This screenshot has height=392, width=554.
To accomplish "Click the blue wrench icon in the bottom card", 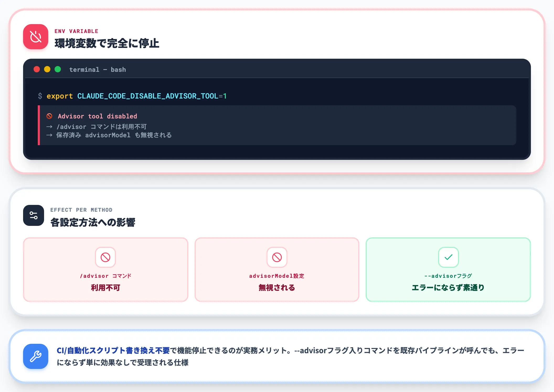I will (36, 356).
